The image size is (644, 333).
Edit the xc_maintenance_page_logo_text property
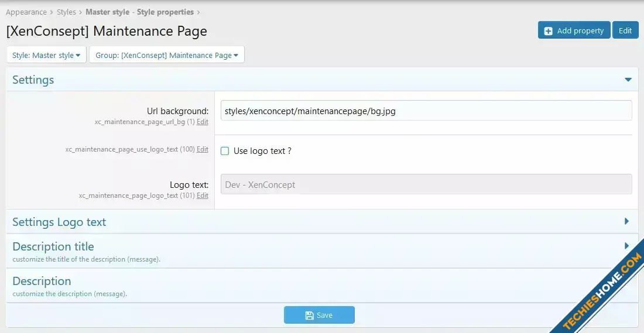pyautogui.click(x=202, y=195)
